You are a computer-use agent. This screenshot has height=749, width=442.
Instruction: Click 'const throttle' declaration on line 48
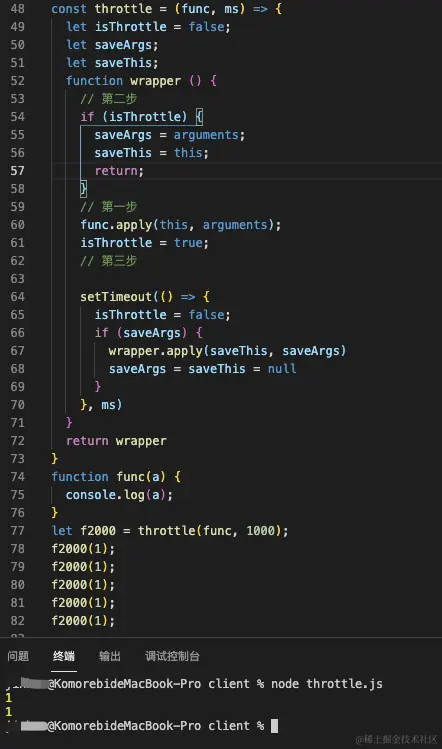(101, 9)
